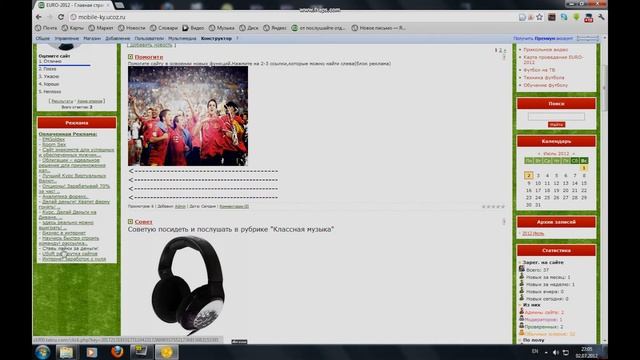The height and width of the screenshot is (360, 640).
Task: Open the Добавление admin menu
Action: pos(118,38)
